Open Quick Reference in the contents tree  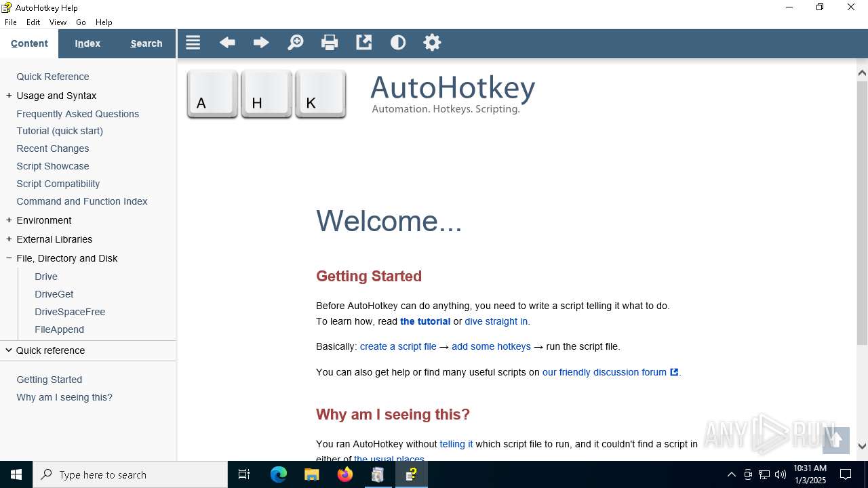[53, 77]
